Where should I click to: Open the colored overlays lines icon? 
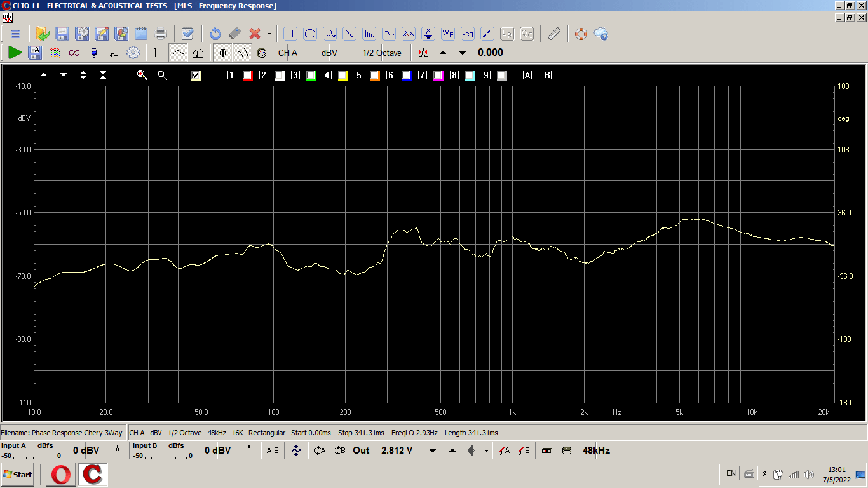[55, 53]
